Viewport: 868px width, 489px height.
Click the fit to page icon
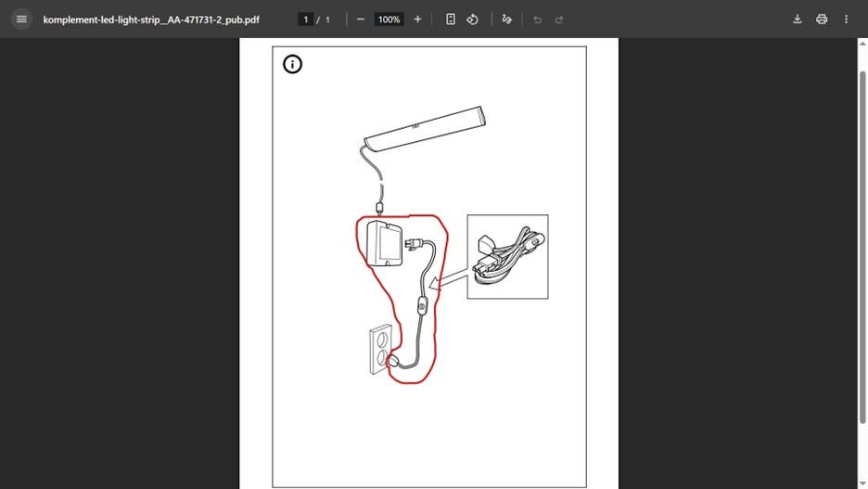click(451, 19)
